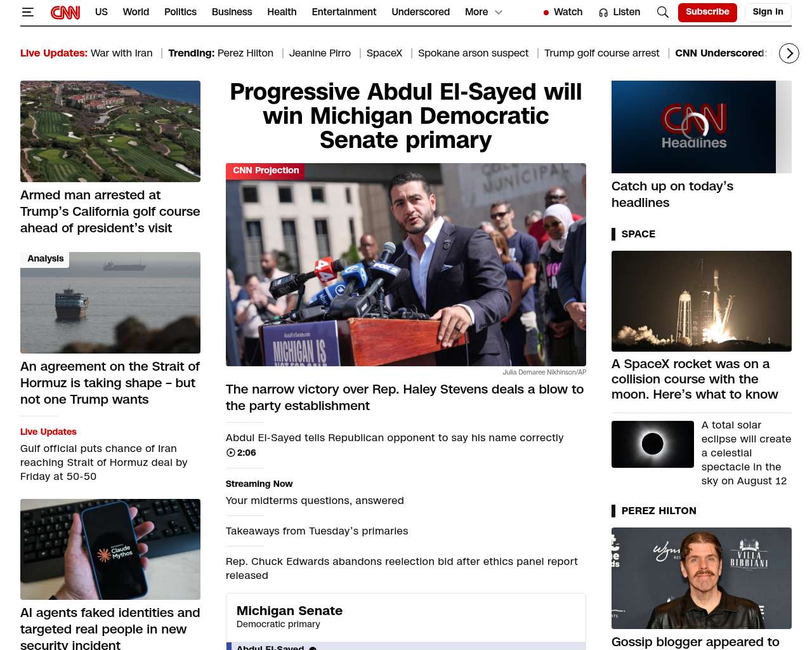The image size is (812, 650).
Task: Open the Health section
Action: coord(282,12)
